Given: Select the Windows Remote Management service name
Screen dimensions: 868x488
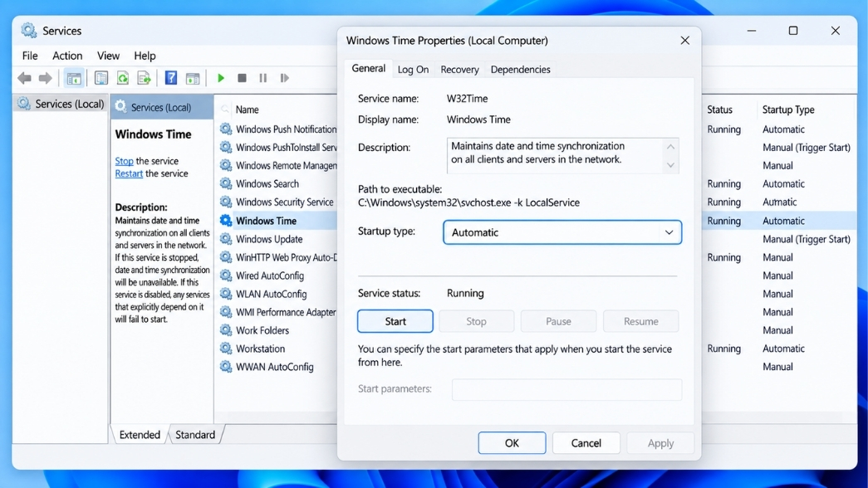Looking at the screenshot, I should pyautogui.click(x=287, y=165).
